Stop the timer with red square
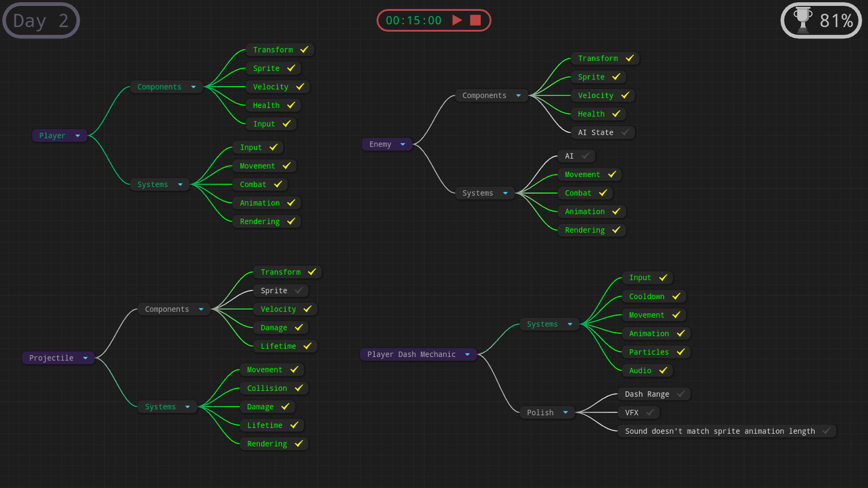The image size is (868, 488). pos(475,20)
